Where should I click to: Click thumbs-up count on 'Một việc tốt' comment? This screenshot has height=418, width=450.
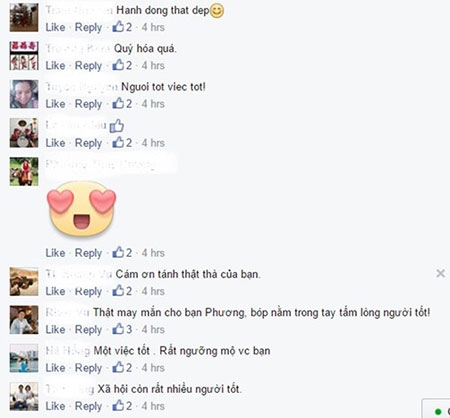122,368
